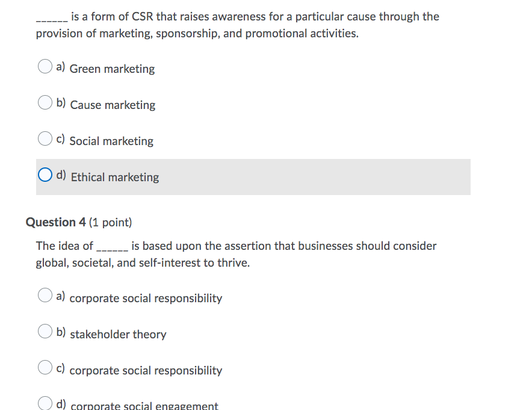Click the stakeholder theory answer label

tap(118, 335)
